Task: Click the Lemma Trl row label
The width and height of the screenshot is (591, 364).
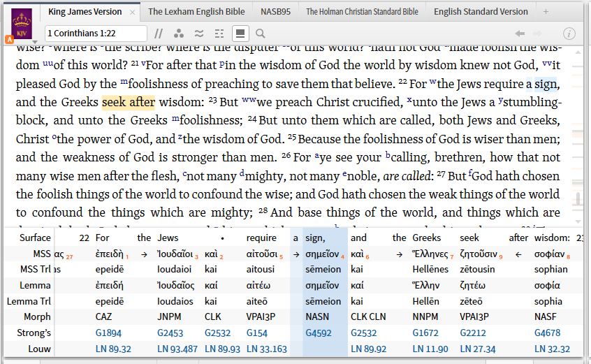Action: tap(29, 301)
